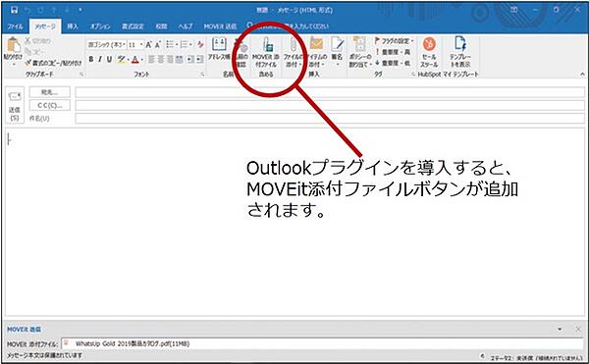Image resolution: width=589 pixels, height=364 pixels.
Task: Click the Cut (切り取り) scissors icon
Action: [27, 41]
